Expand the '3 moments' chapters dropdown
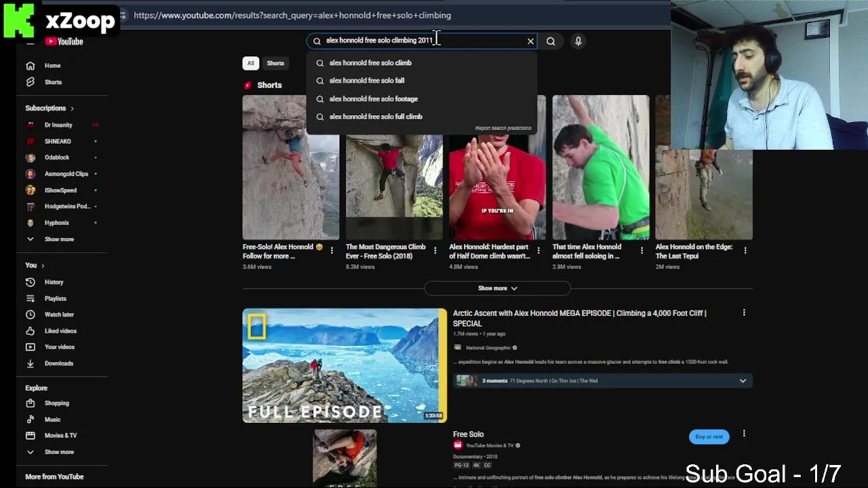This screenshot has height=488, width=868. click(x=743, y=381)
